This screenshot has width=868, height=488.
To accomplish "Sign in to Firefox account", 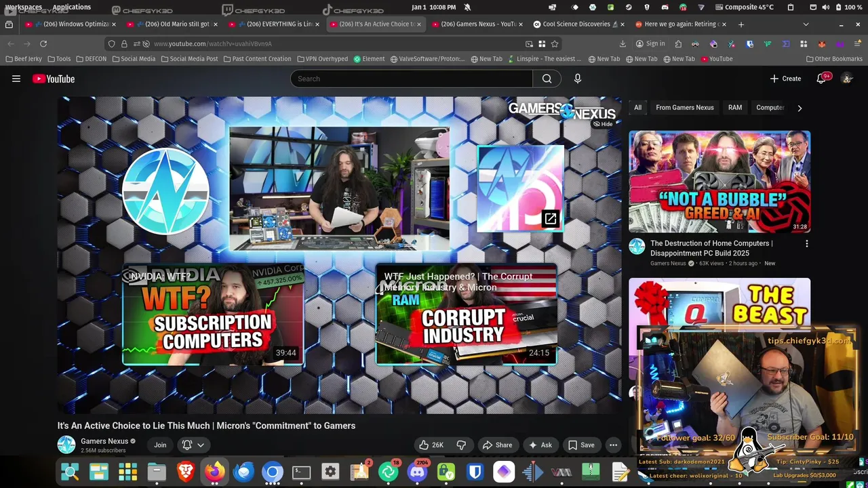I will coord(650,43).
